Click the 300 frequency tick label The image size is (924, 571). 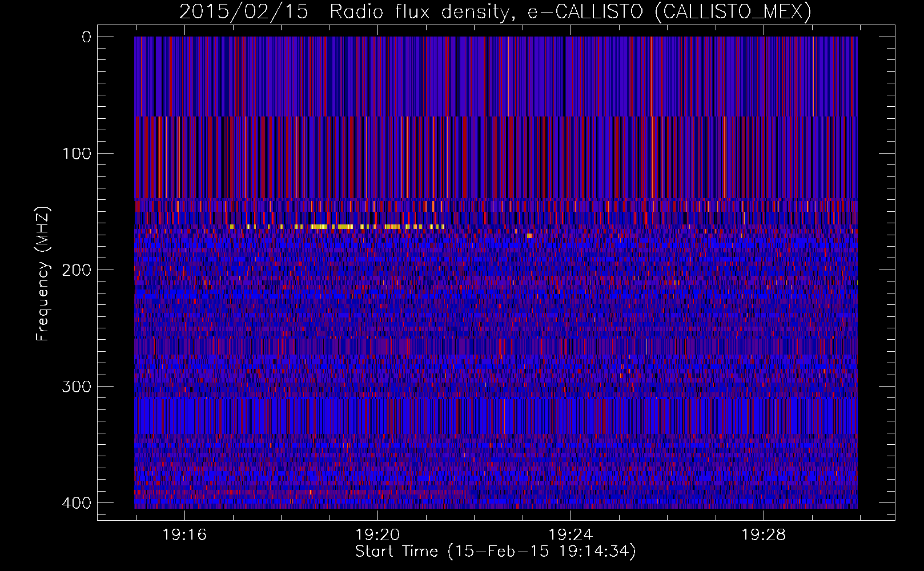77,387
